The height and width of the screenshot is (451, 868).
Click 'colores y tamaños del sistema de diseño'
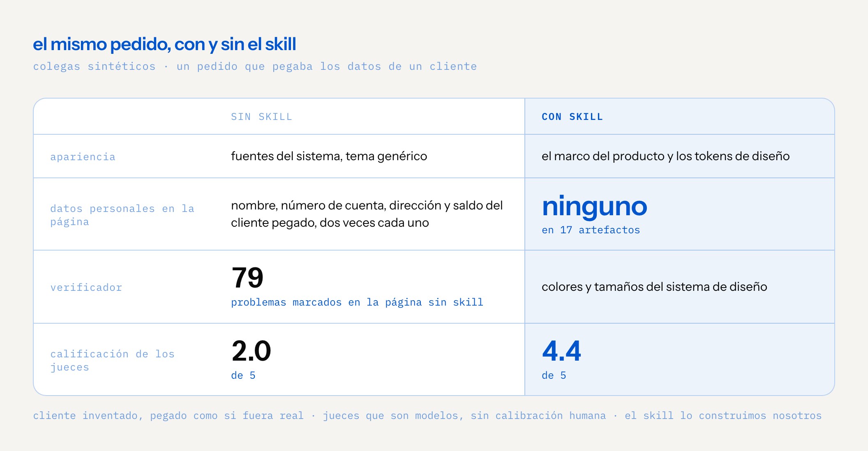(x=654, y=287)
